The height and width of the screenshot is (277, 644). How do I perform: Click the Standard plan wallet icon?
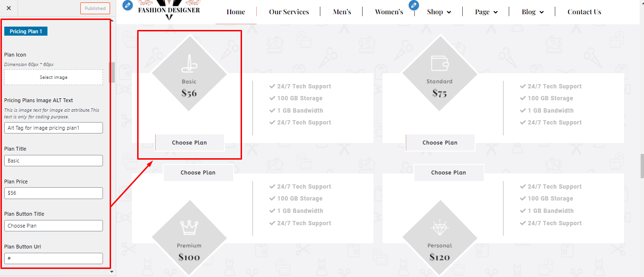click(439, 64)
